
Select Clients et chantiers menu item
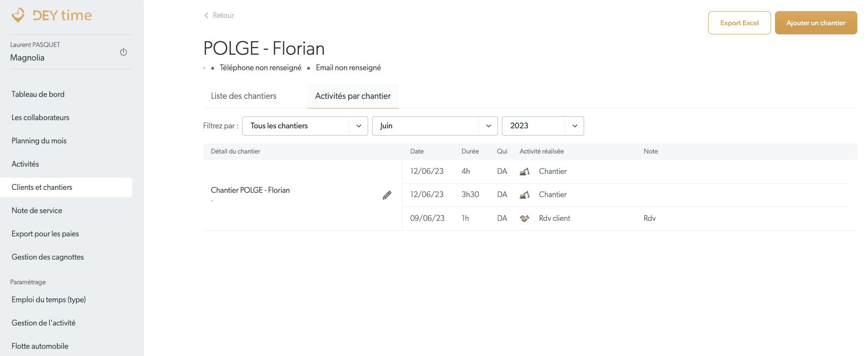point(66,187)
